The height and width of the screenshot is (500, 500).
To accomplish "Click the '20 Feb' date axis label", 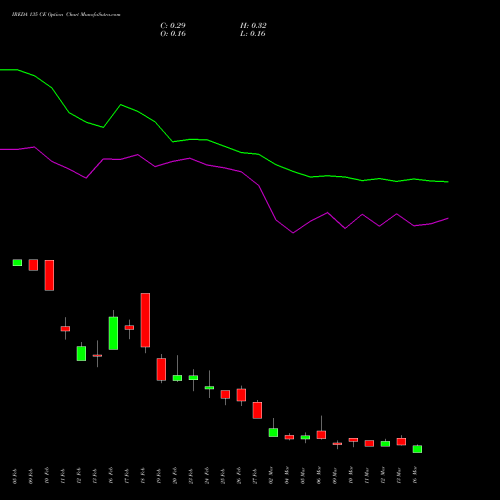I will point(175,476).
